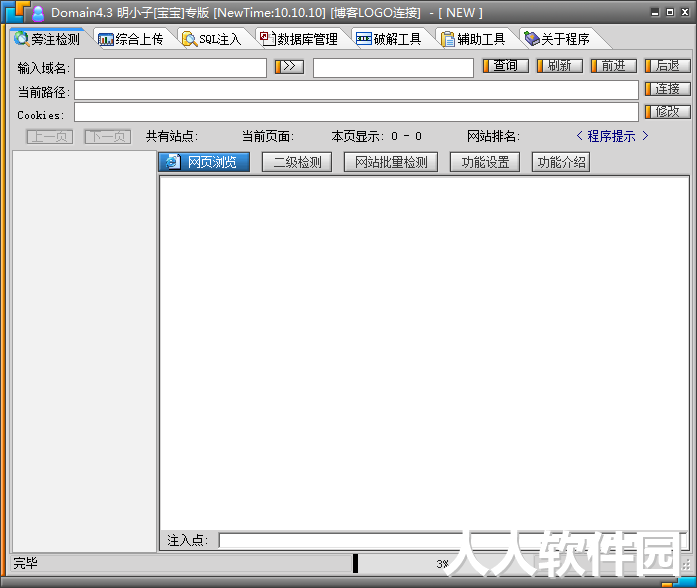Click the 旁注检测 magnifier icon
This screenshot has width=697, height=588.
click(21, 39)
